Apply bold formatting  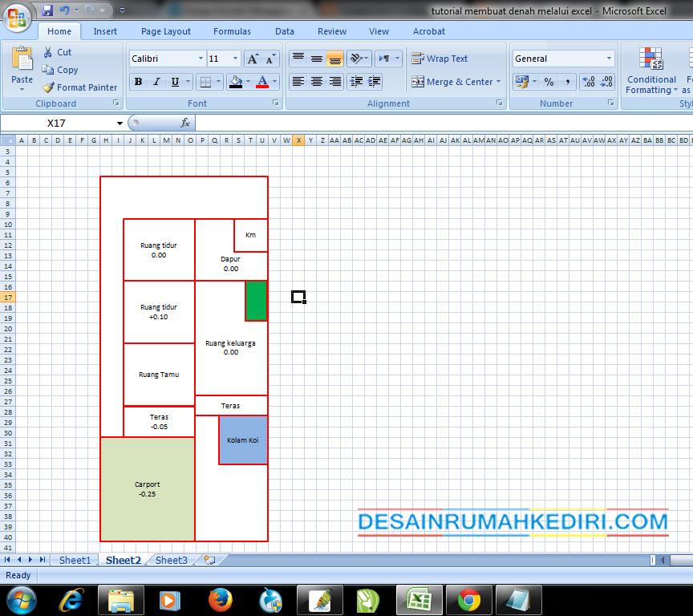point(137,83)
